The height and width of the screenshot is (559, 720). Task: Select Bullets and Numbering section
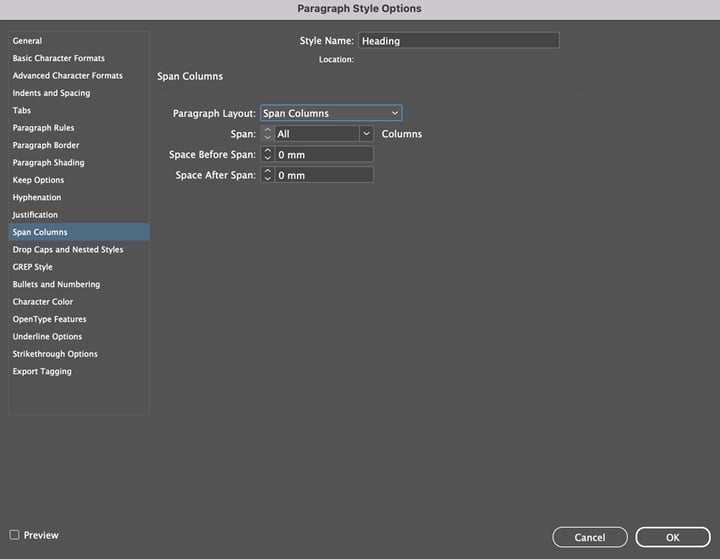pos(56,284)
